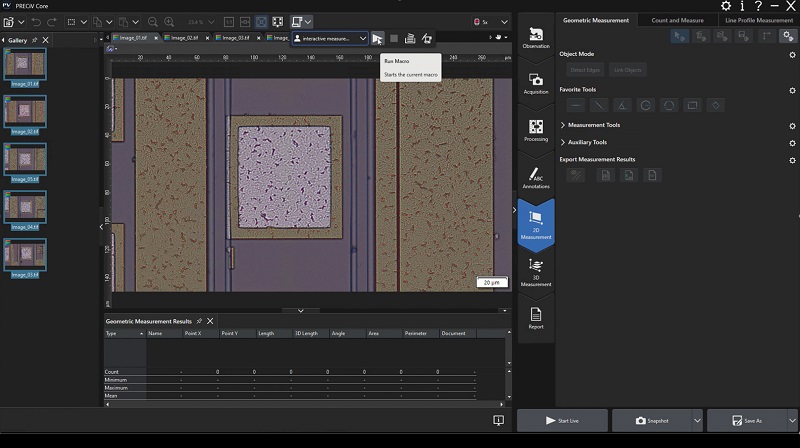Select the angle tool in Favorite Tools
800x448 pixels.
pos(622,104)
